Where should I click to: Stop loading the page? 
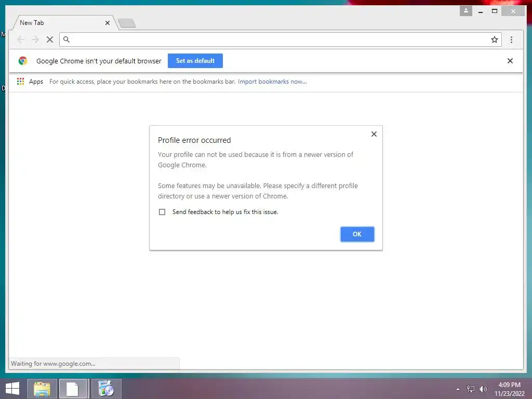50,39
